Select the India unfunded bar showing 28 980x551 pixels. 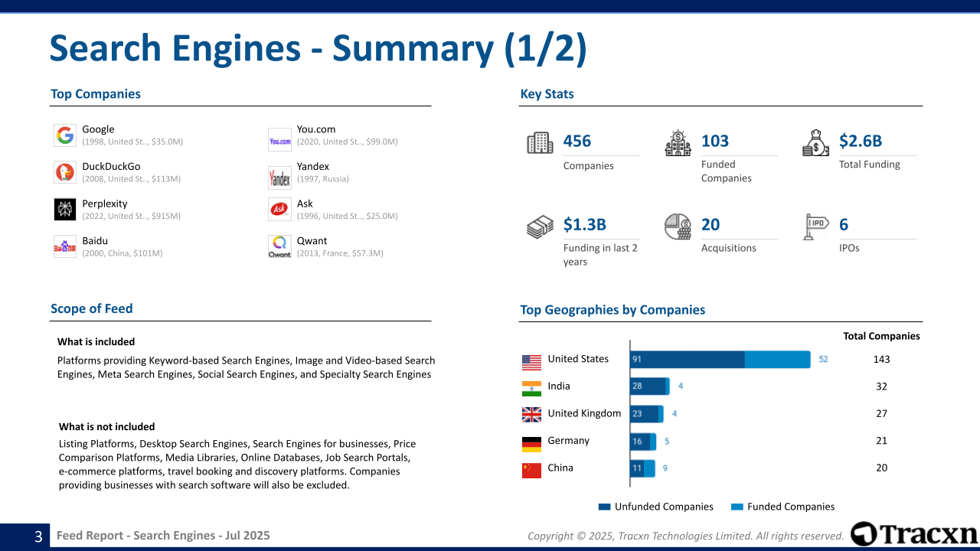coord(648,386)
